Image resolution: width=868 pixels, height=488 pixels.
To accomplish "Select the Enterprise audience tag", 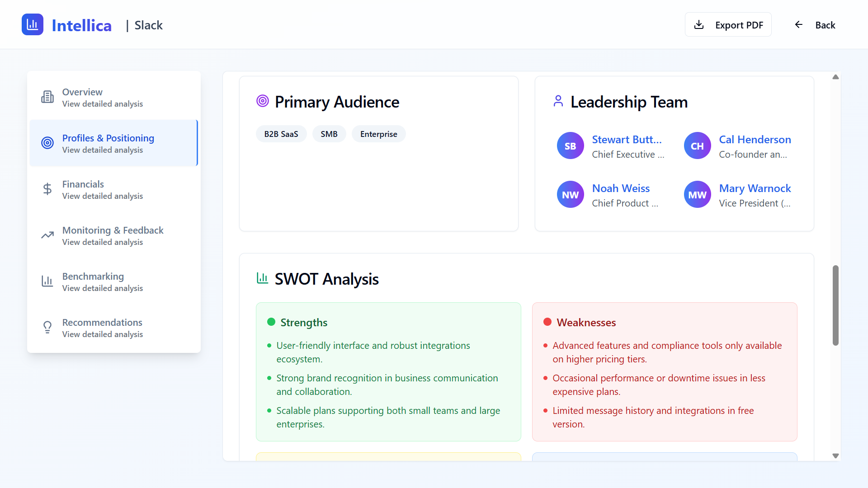I will point(378,134).
